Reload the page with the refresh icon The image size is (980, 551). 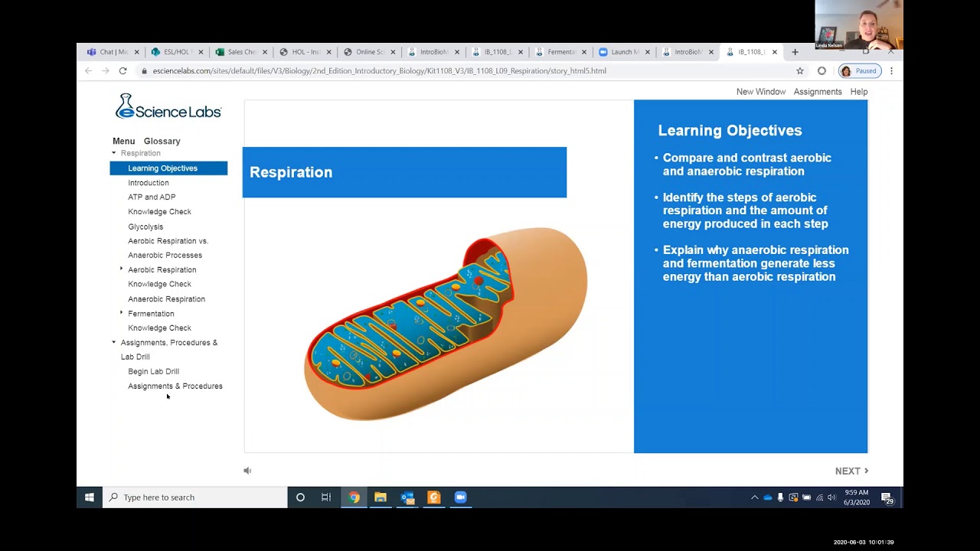(122, 70)
